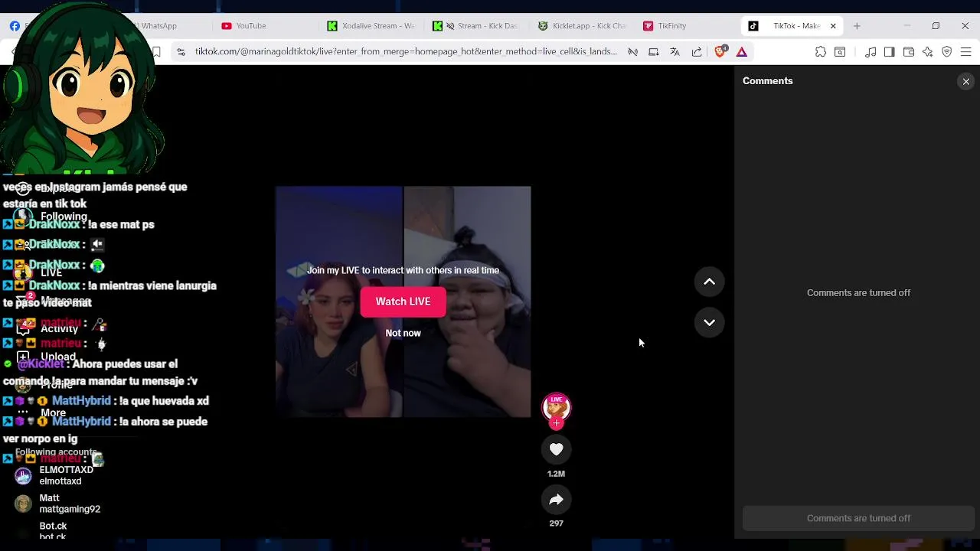
Task: Open the browser hamburger menu
Action: (x=965, y=52)
